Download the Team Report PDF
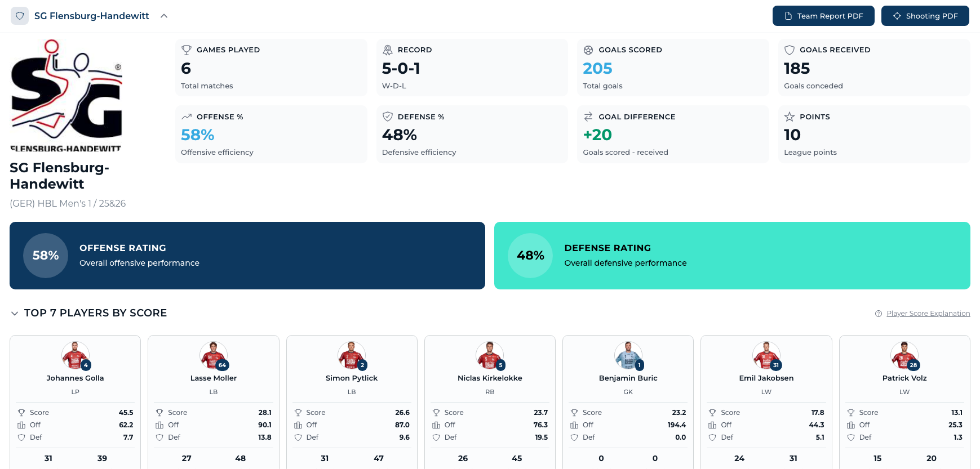The image size is (980, 469). [823, 16]
